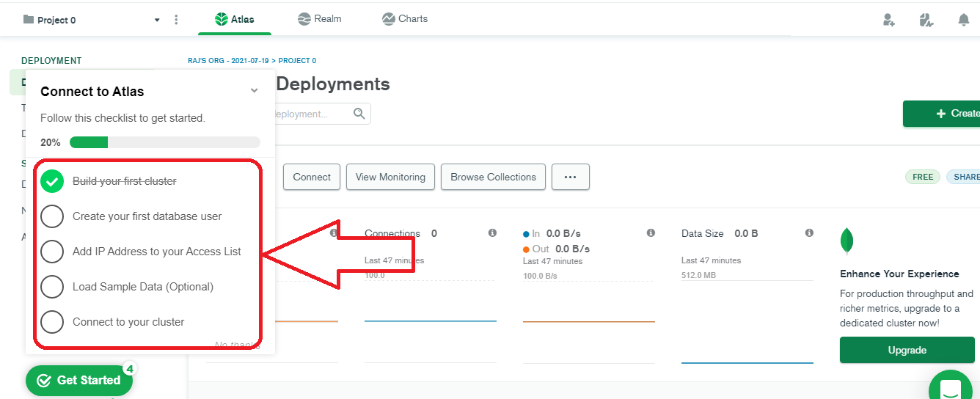980x399 pixels.
Task: Click the Realm logo icon
Action: coord(304,19)
